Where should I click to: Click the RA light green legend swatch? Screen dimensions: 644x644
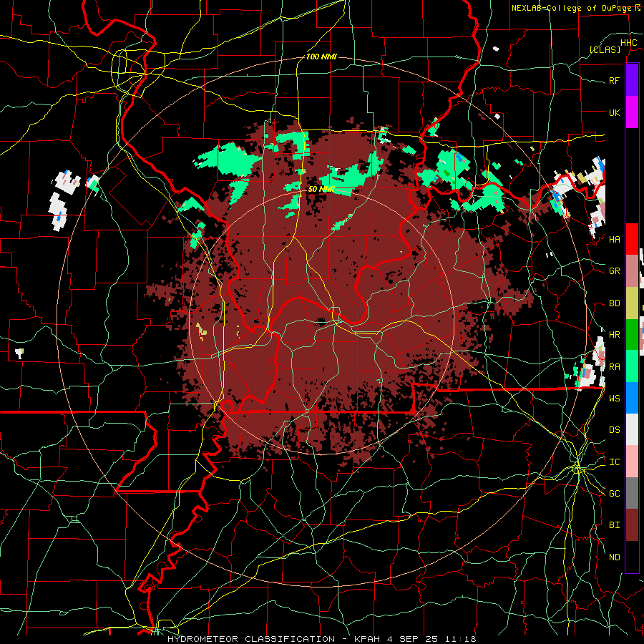click(x=632, y=366)
